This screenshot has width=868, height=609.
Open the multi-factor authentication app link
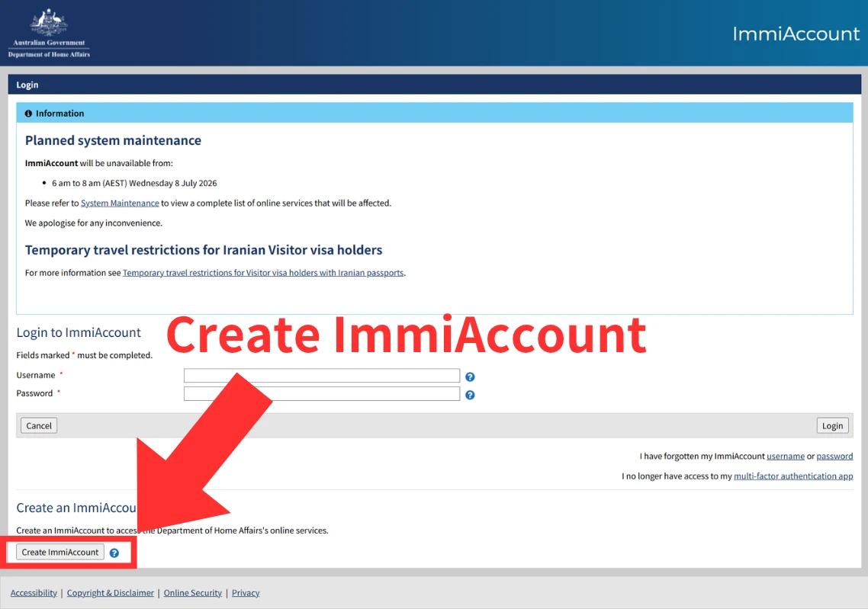click(x=793, y=476)
